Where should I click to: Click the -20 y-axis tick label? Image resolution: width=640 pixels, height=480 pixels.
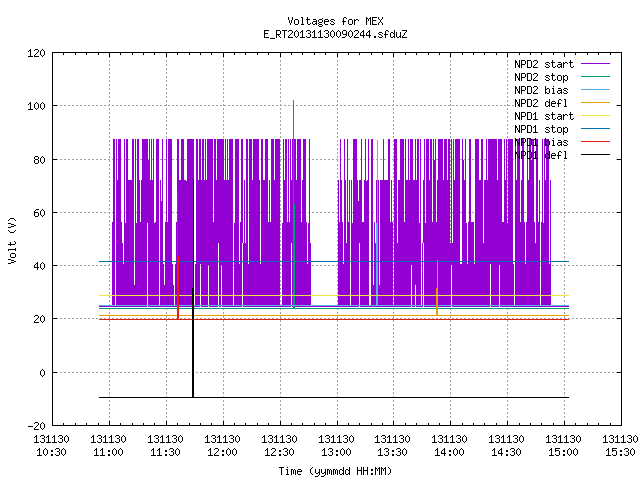pos(36,426)
